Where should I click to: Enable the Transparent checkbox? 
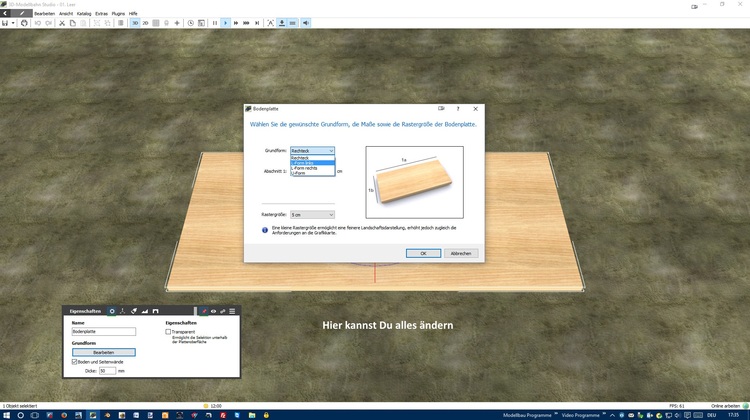tap(168, 332)
